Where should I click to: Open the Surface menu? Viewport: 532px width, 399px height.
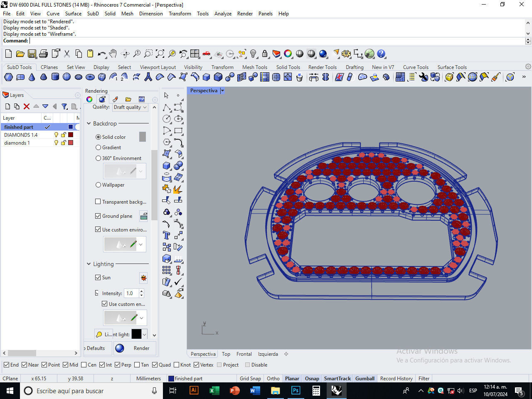click(73, 13)
